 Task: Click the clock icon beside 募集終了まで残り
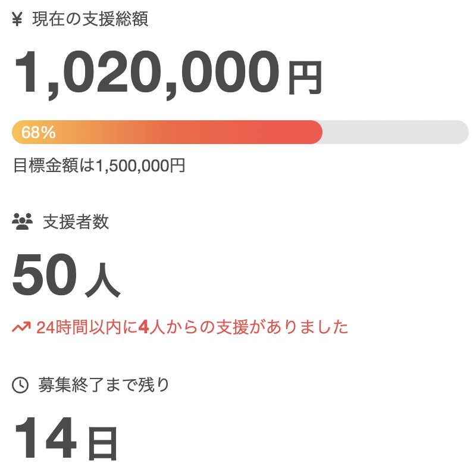tap(20, 386)
